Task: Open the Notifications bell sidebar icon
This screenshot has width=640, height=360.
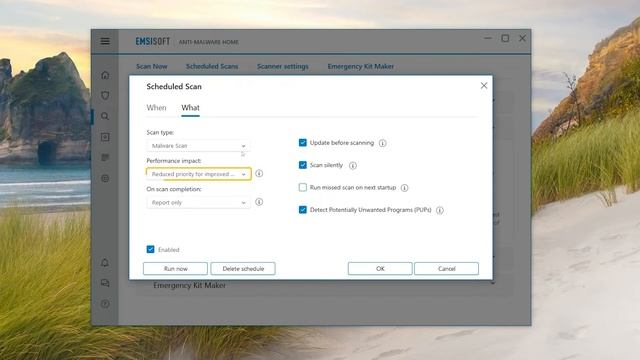Action: pyautogui.click(x=105, y=262)
